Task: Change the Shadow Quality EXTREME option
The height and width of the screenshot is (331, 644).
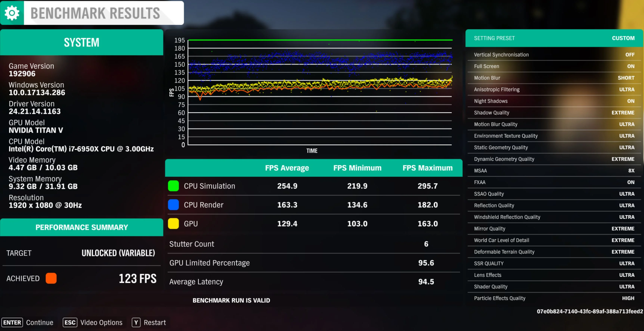Action: (623, 113)
